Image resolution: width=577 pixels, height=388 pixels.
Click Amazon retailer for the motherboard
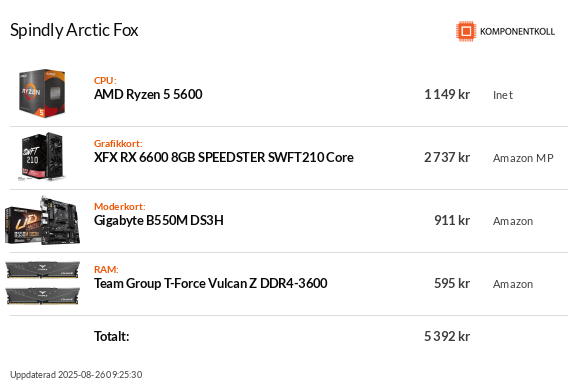click(513, 221)
